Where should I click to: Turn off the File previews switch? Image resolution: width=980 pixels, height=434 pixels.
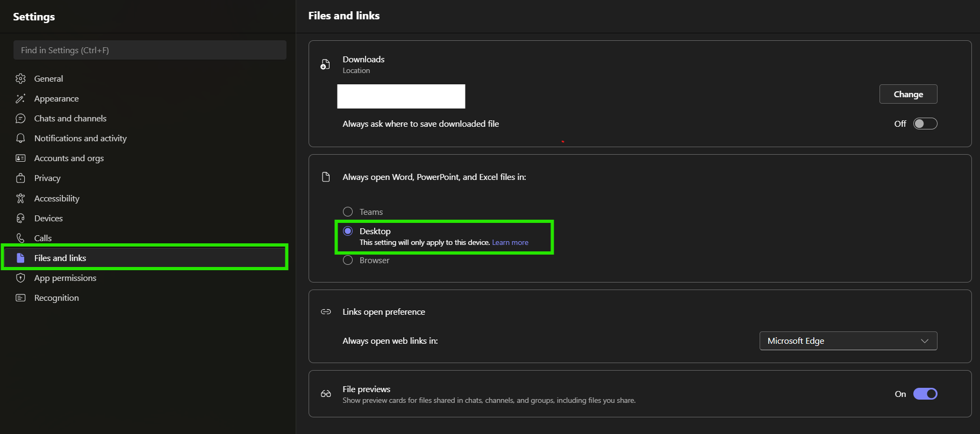(x=925, y=394)
